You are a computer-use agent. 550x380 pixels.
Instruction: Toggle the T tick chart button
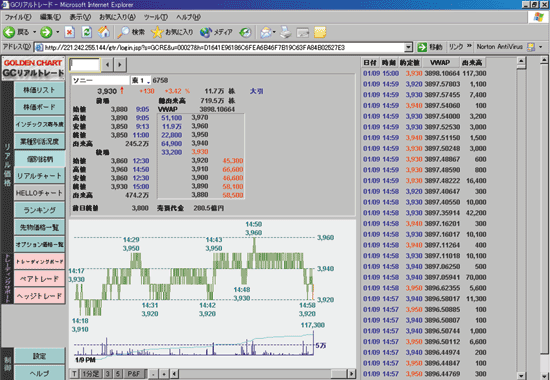pyautogui.click(x=74, y=374)
